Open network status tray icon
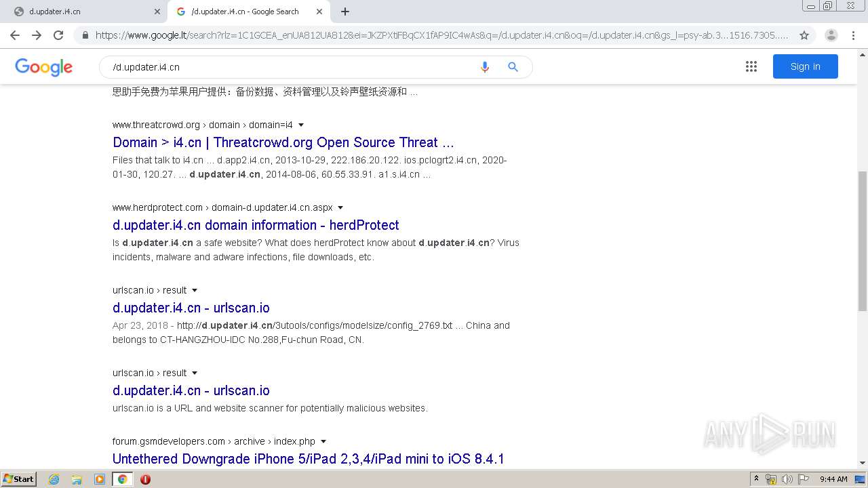The width and height of the screenshot is (868, 488). point(771,479)
